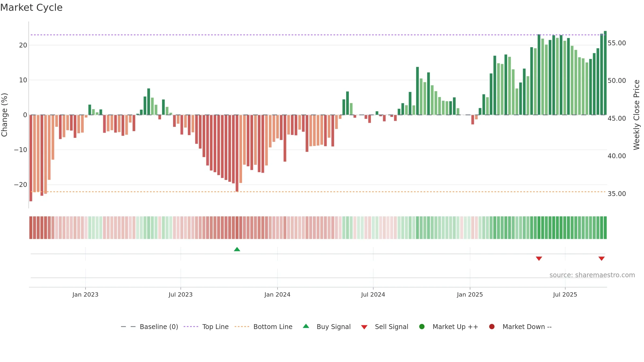
Task: Toggle the Top Line legend entry
Action: pyautogui.click(x=206, y=327)
